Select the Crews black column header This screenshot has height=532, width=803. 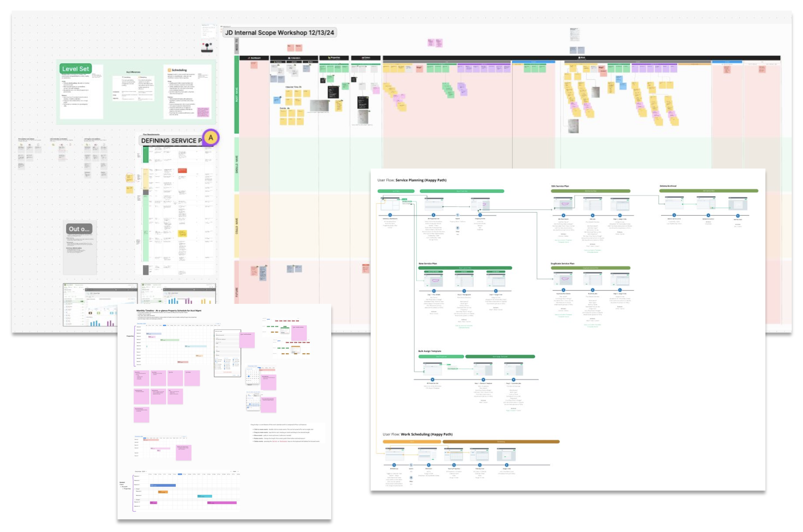click(366, 58)
